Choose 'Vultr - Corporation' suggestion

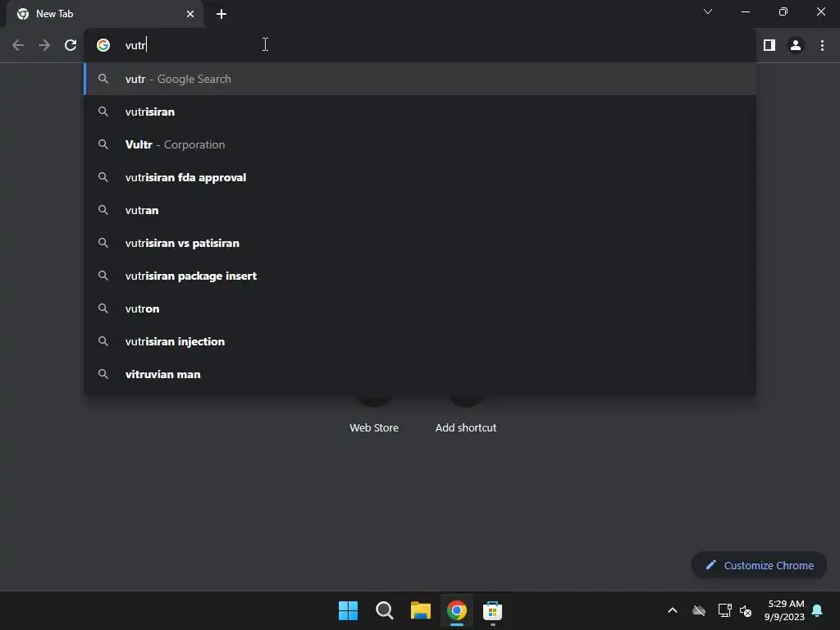tap(420, 144)
